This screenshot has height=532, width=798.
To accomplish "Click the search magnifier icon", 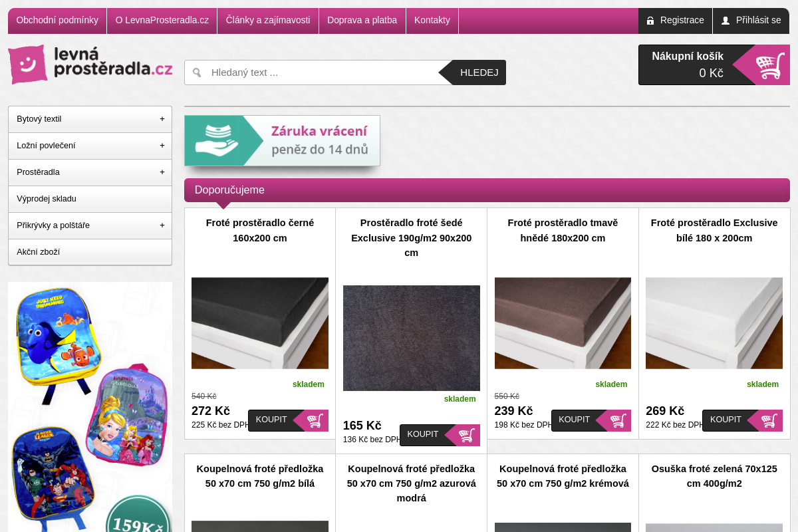I will pyautogui.click(x=197, y=72).
